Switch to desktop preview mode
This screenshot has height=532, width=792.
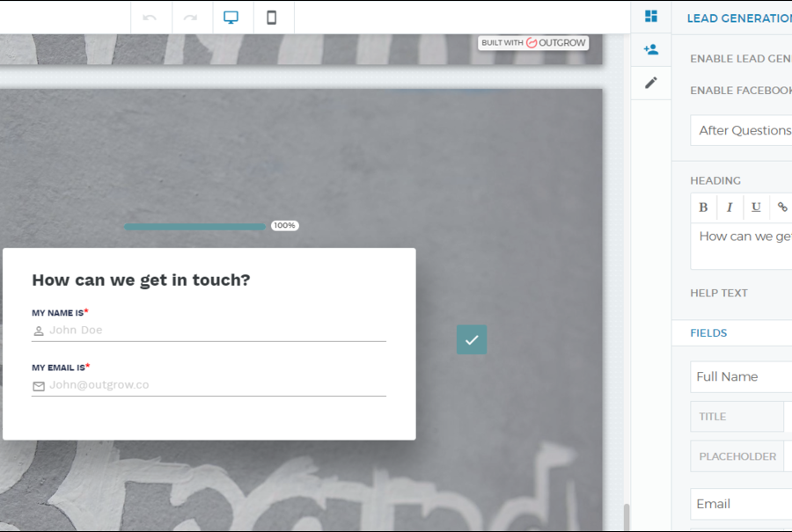231,18
